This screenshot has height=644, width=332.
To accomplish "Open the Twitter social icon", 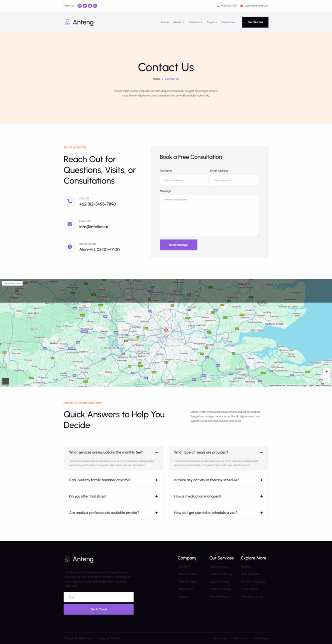I will pos(85,6).
